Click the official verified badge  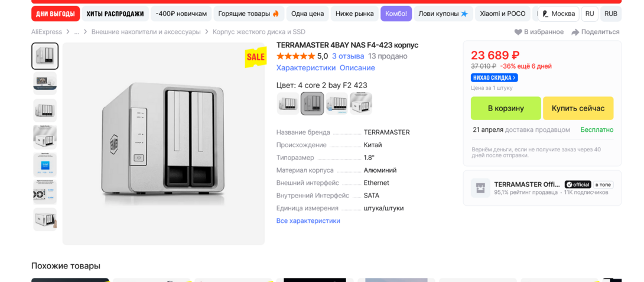coord(577,184)
